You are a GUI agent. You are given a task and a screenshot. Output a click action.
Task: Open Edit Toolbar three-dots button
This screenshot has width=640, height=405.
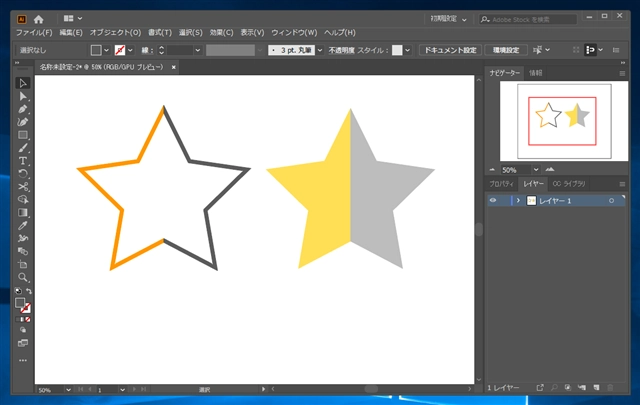coord(23,360)
